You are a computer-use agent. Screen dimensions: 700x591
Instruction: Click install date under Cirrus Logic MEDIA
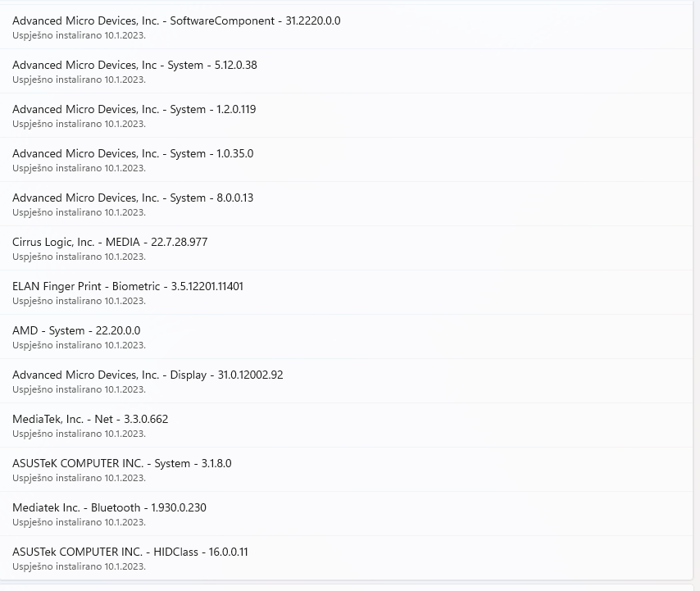[x=79, y=257]
